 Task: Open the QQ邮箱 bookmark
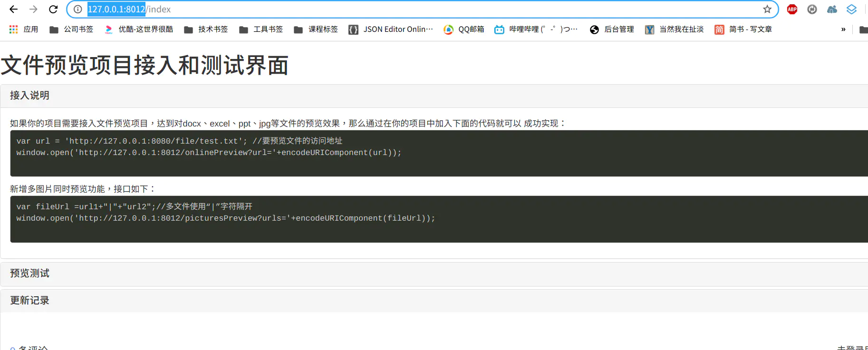[x=464, y=29]
